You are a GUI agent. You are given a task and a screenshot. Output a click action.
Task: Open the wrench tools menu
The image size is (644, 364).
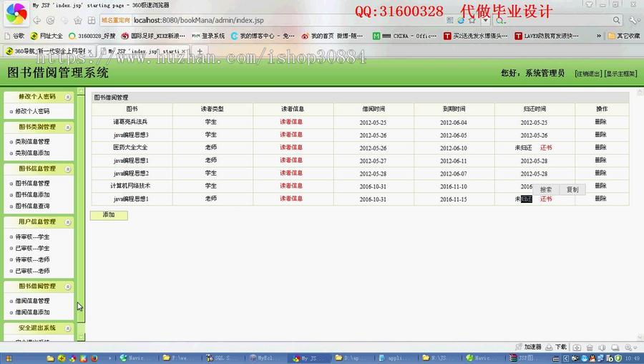coord(635,20)
